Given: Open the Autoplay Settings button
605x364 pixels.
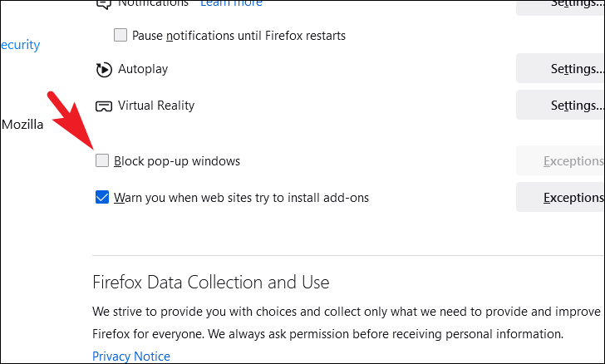Looking at the screenshot, I should pos(560,68).
